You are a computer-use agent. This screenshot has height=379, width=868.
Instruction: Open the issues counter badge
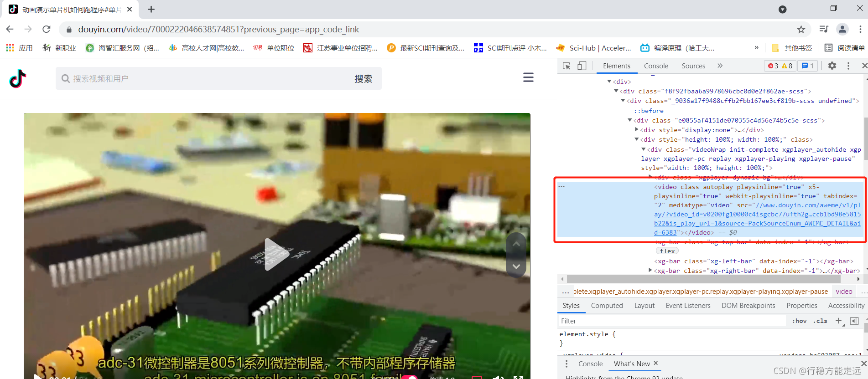pyautogui.click(x=808, y=66)
